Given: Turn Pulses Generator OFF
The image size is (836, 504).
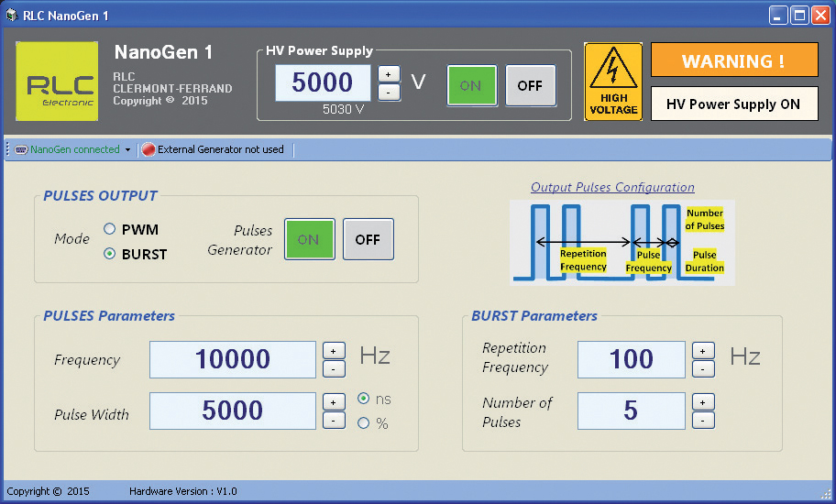Looking at the screenshot, I should (368, 239).
